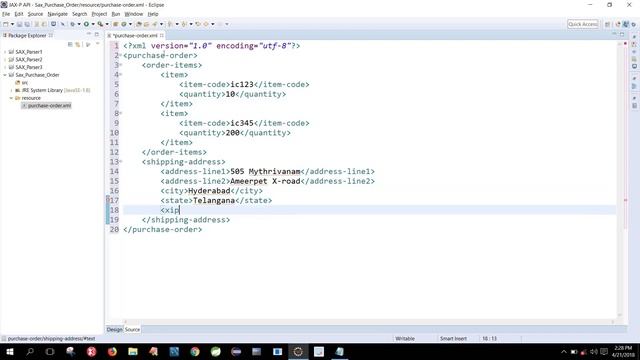
Task: Open the Project menu
Action: coord(99,14)
